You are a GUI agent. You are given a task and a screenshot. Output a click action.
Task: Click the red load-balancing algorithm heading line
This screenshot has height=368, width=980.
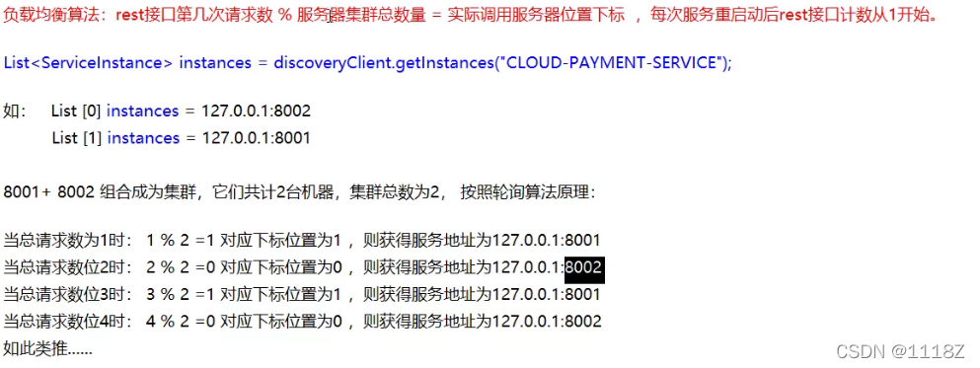471,16
